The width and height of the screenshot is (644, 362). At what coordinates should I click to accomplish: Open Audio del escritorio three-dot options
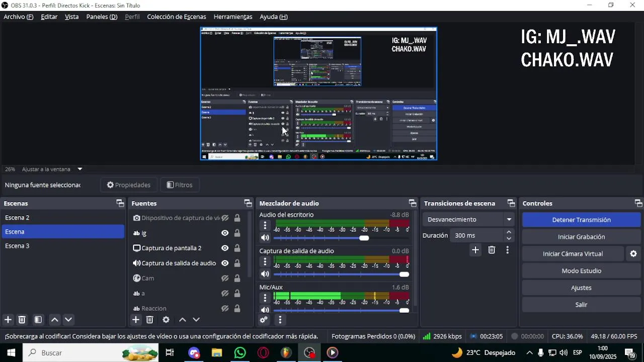(265, 225)
